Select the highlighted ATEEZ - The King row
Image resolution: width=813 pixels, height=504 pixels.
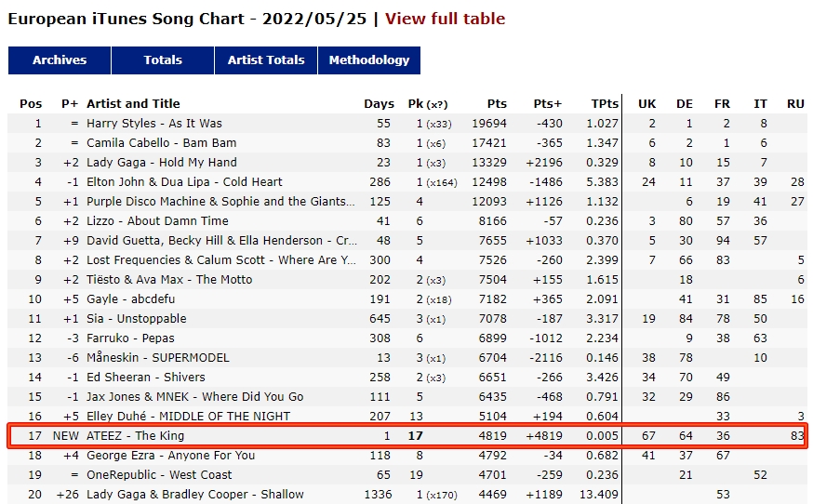tap(407, 435)
